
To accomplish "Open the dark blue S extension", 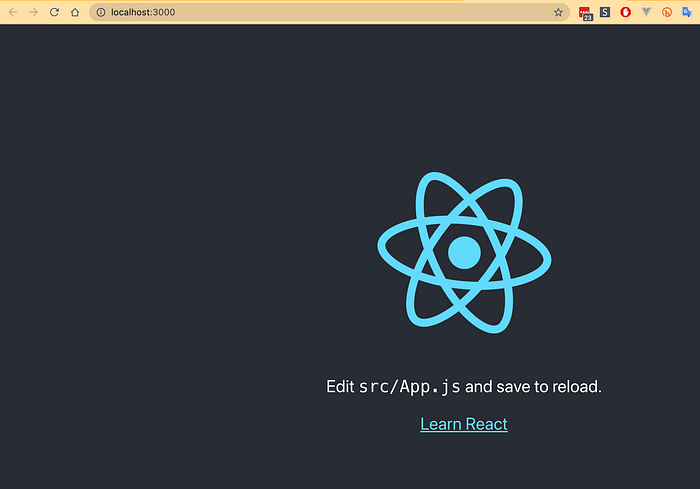I will click(605, 12).
